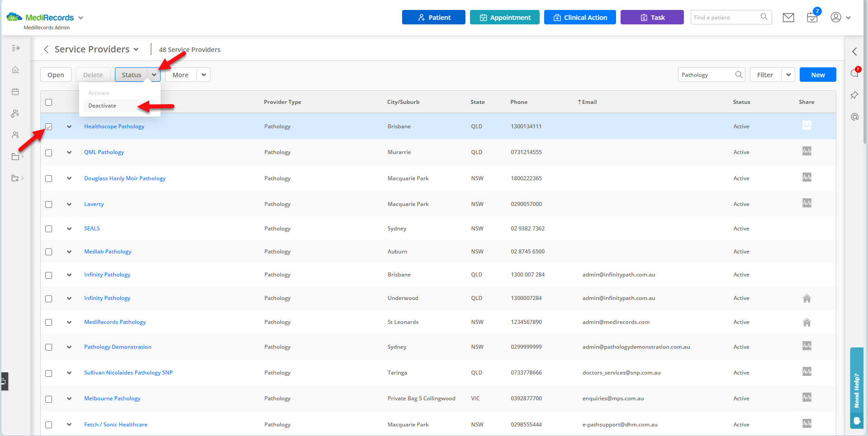
Task: Click the Clinical Action button
Action: point(580,17)
